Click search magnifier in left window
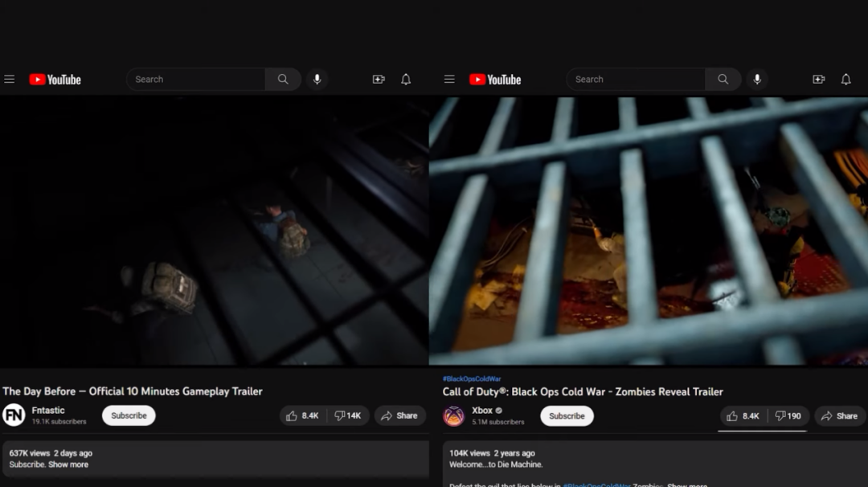 [283, 79]
